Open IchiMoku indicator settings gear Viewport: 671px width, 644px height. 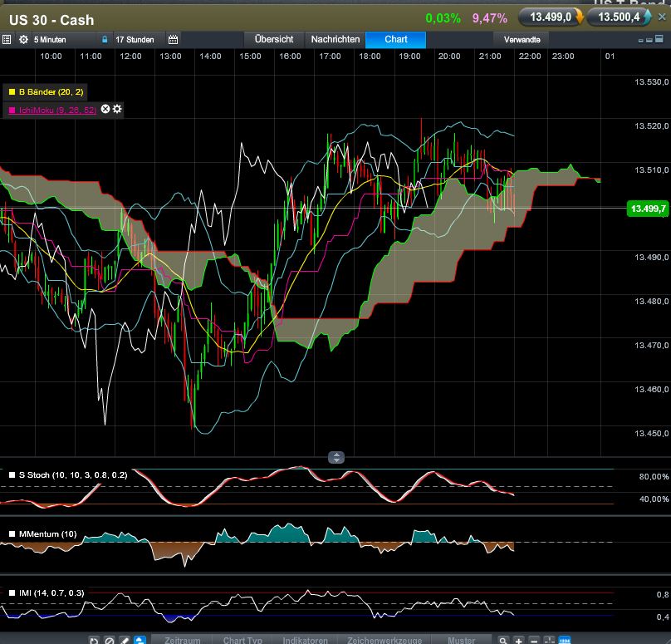tap(117, 109)
